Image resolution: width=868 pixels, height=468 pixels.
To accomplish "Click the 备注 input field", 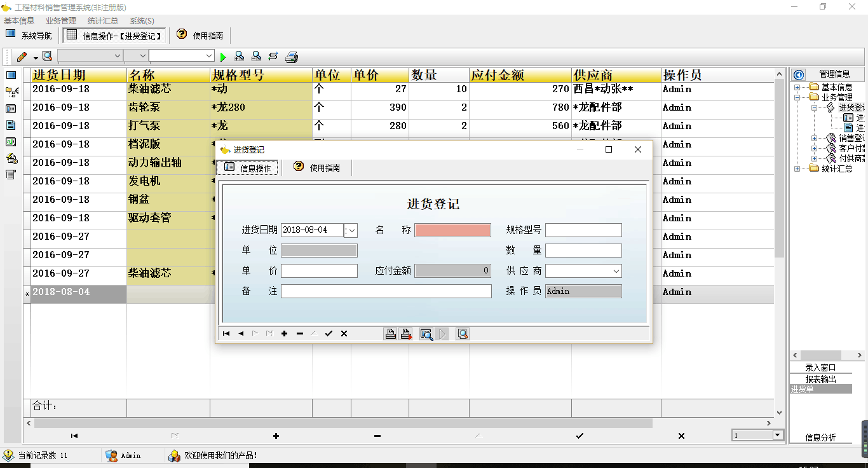I will (386, 291).
